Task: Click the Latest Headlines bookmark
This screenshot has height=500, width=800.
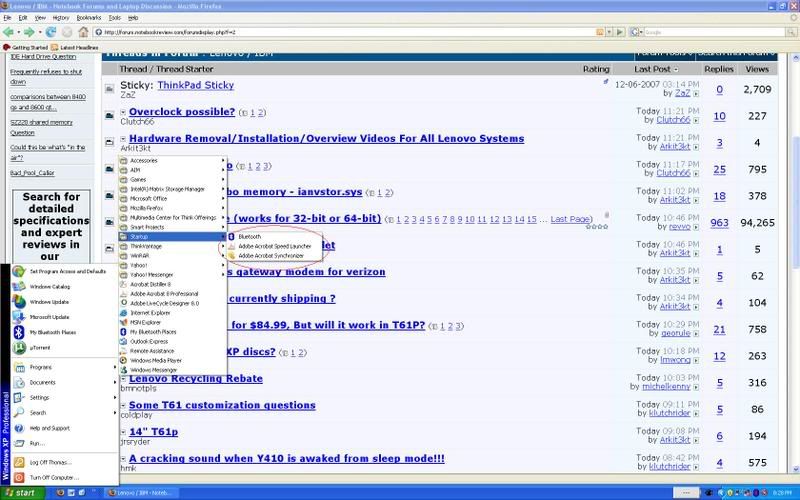Action: coord(75,47)
